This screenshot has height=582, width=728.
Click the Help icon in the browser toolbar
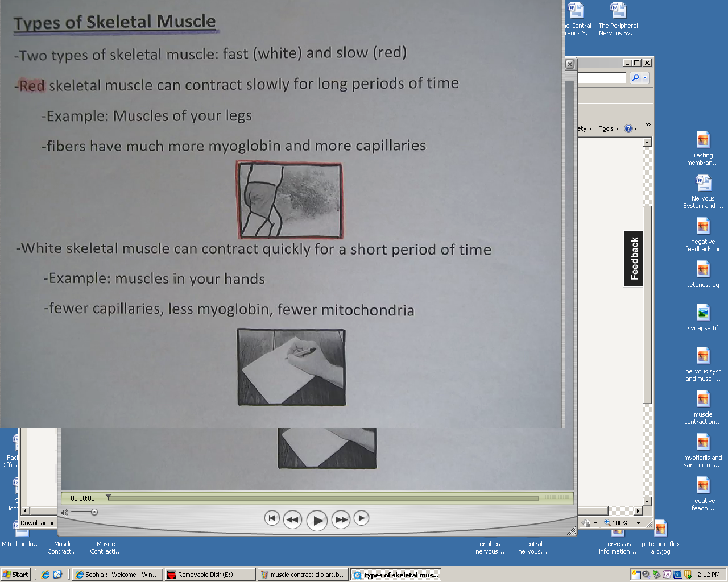tap(628, 128)
